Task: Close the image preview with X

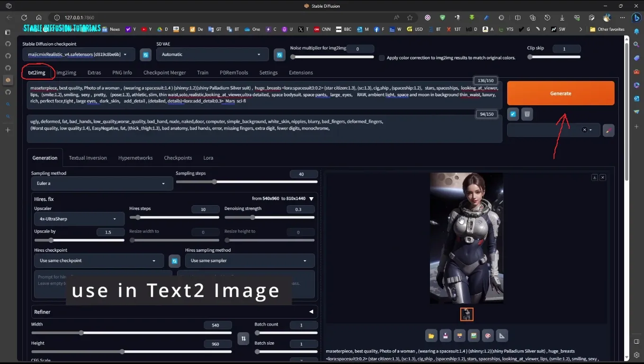Action: click(603, 177)
